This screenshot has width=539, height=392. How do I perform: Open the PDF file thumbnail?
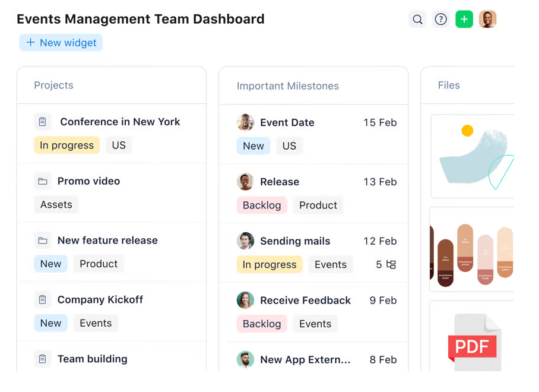[471, 336]
